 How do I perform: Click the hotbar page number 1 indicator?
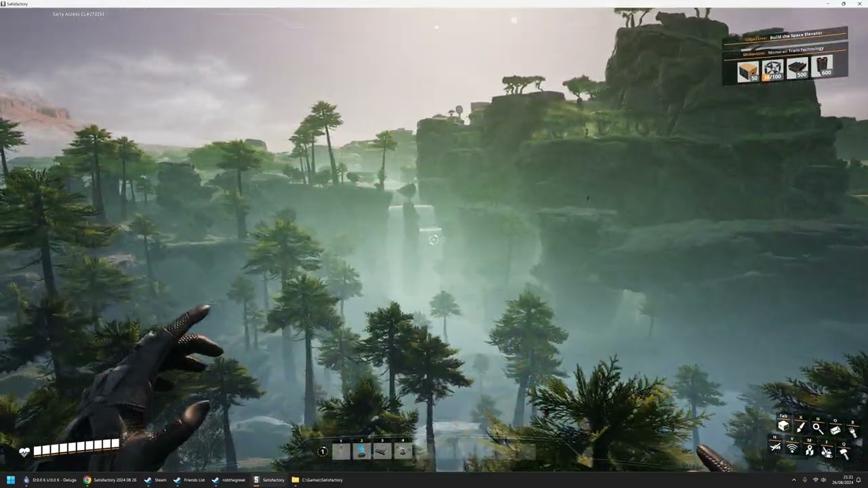pos(323,451)
